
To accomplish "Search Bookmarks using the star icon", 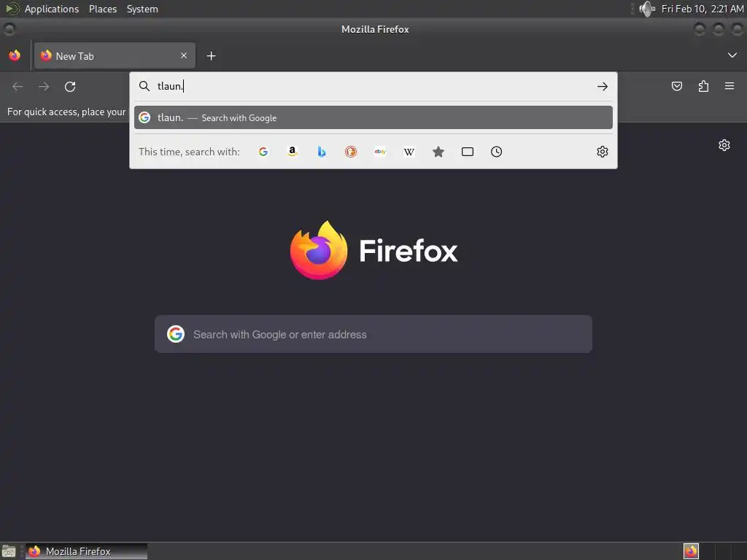I will [438, 152].
